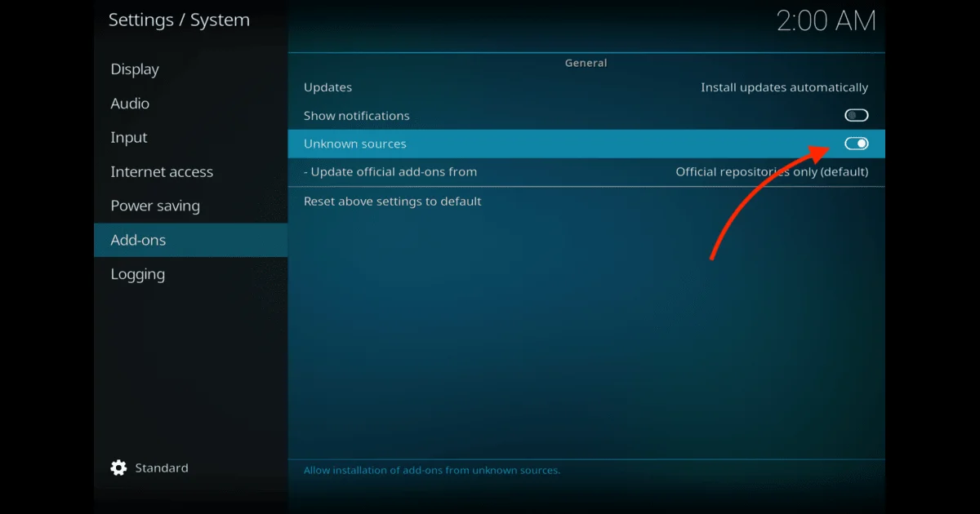Click the gear icon beside Standard
Viewport: 980px width, 514px height.
118,467
